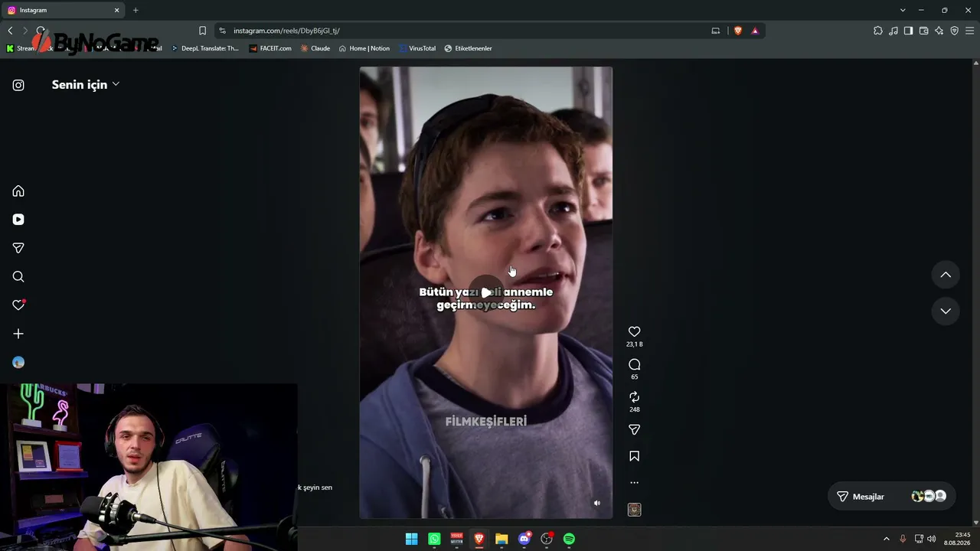Open the reel's audio thumbnail
The image size is (980, 551).
point(634,510)
